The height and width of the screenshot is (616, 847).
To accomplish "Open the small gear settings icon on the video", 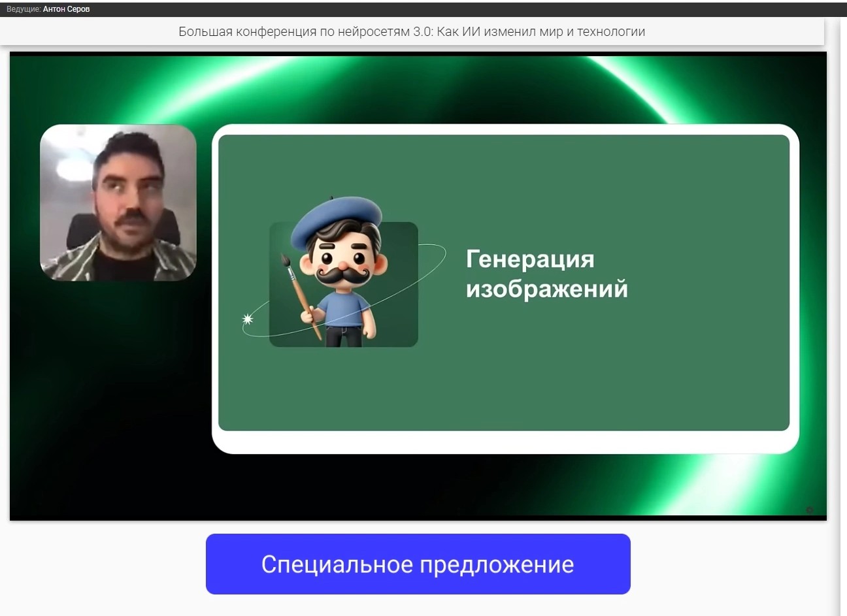I will [x=810, y=510].
